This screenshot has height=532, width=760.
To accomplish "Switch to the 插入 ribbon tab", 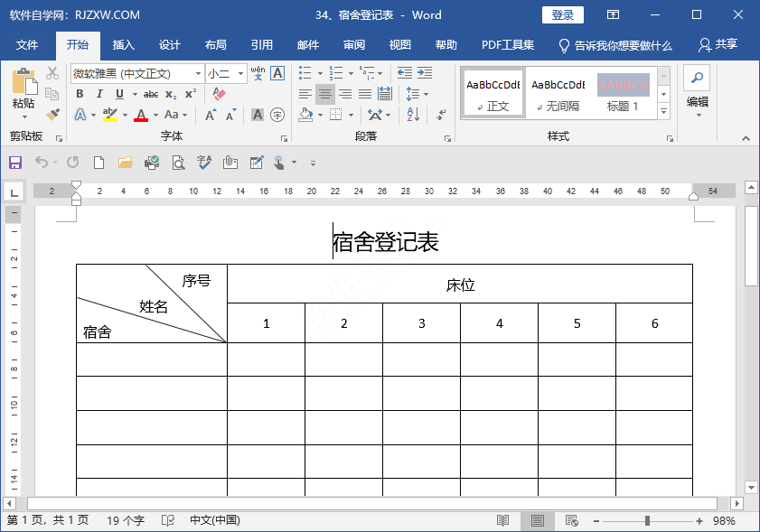I will [x=123, y=44].
